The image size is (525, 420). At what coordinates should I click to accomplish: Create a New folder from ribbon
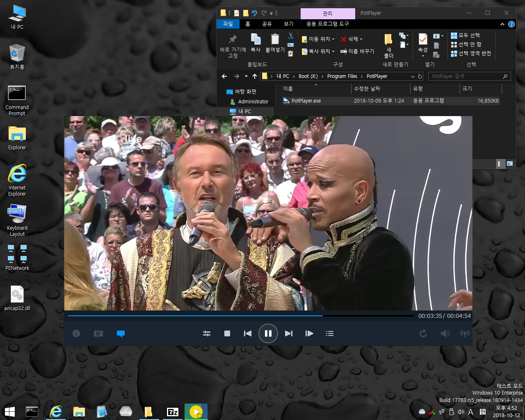(388, 46)
